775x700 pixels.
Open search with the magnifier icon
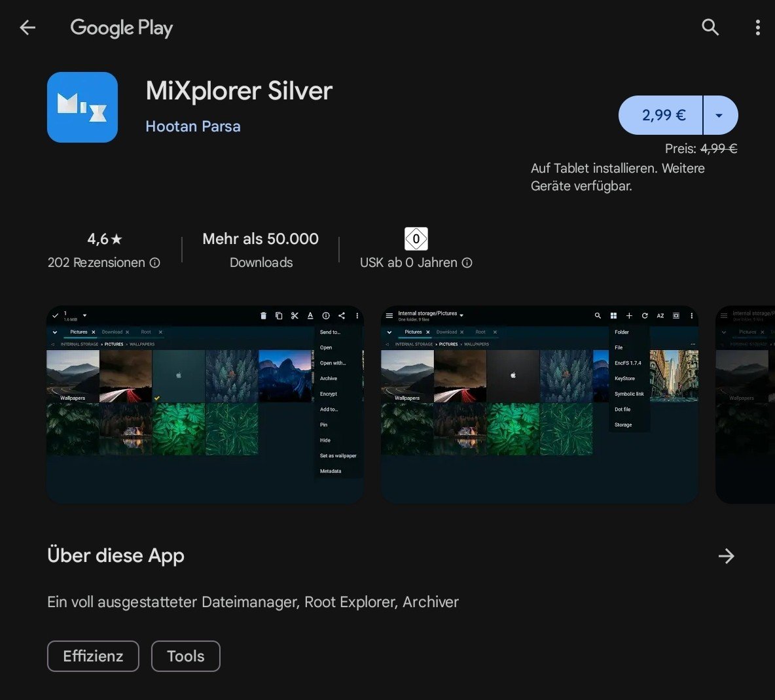tap(710, 27)
